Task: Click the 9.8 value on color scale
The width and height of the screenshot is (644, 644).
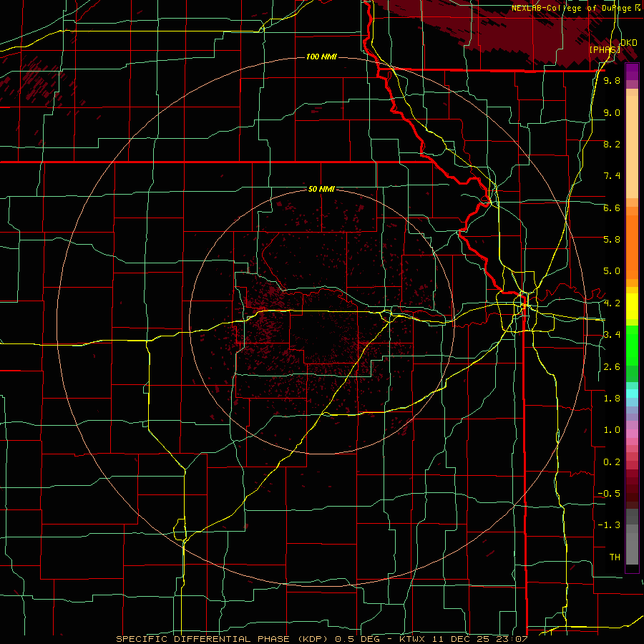Action: [x=612, y=80]
